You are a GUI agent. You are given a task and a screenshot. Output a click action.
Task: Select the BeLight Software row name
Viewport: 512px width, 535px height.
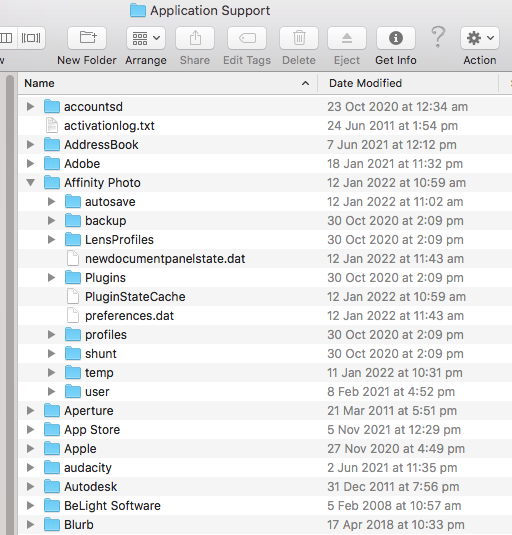pyautogui.click(x=112, y=506)
